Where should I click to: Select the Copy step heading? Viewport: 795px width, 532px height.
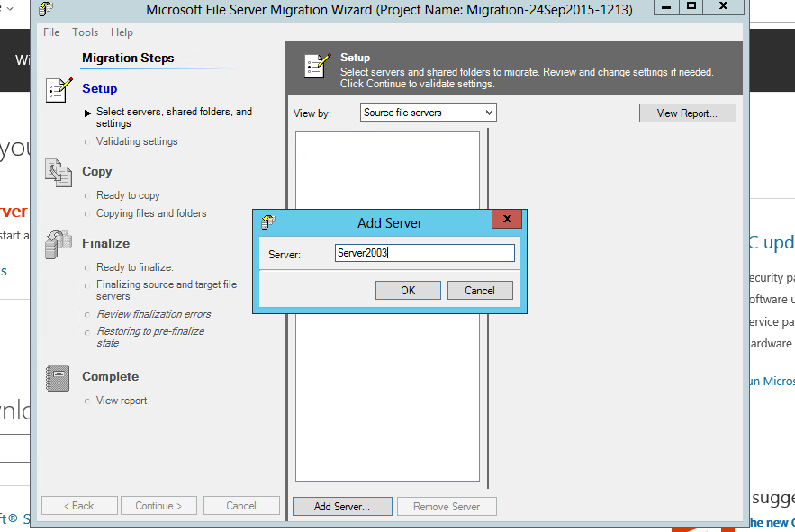(97, 171)
